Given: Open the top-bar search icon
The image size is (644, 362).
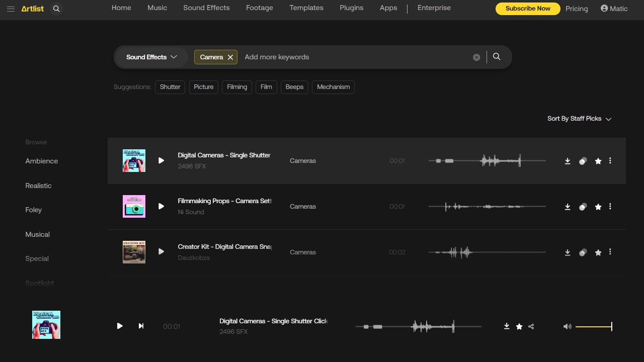Looking at the screenshot, I should [x=56, y=9].
